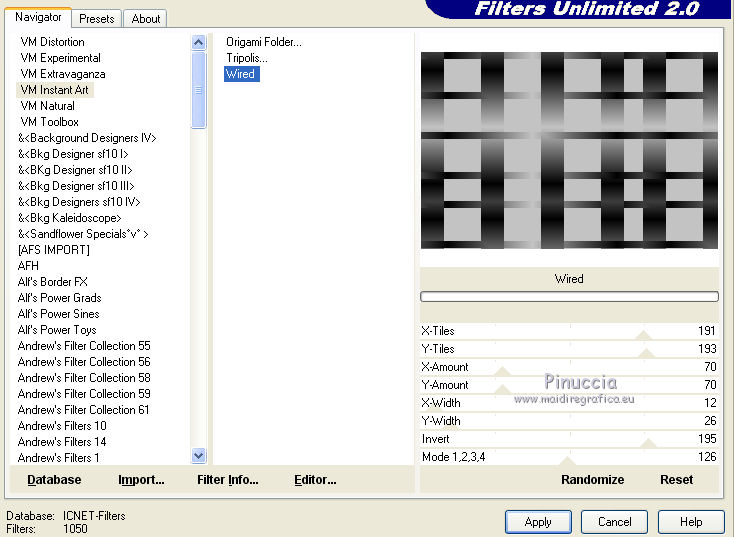Image resolution: width=734 pixels, height=537 pixels.
Task: Choose the Origami Folder... filter
Action: (264, 42)
